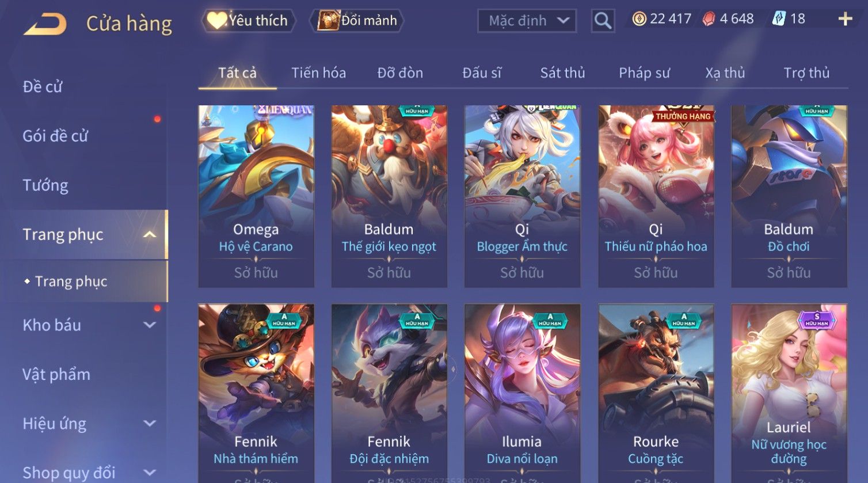
Task: Select the Tiến hóa tab
Action: coord(318,73)
